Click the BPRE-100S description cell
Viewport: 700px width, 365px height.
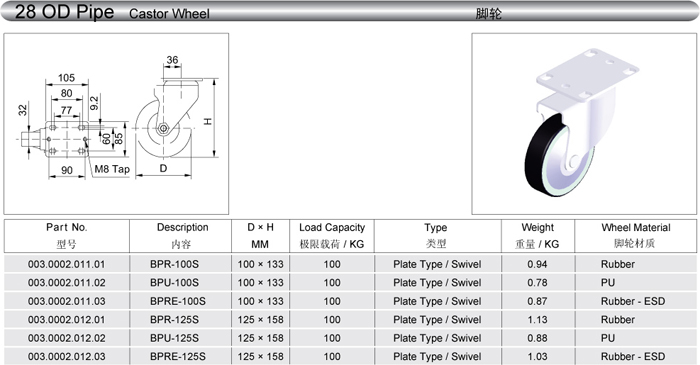[x=178, y=301]
